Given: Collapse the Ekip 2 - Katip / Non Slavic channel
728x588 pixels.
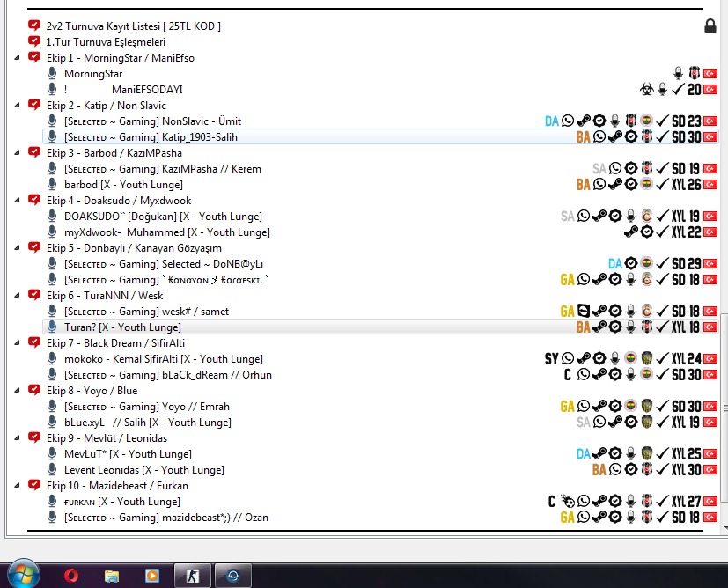Looking at the screenshot, I should click(x=18, y=106).
